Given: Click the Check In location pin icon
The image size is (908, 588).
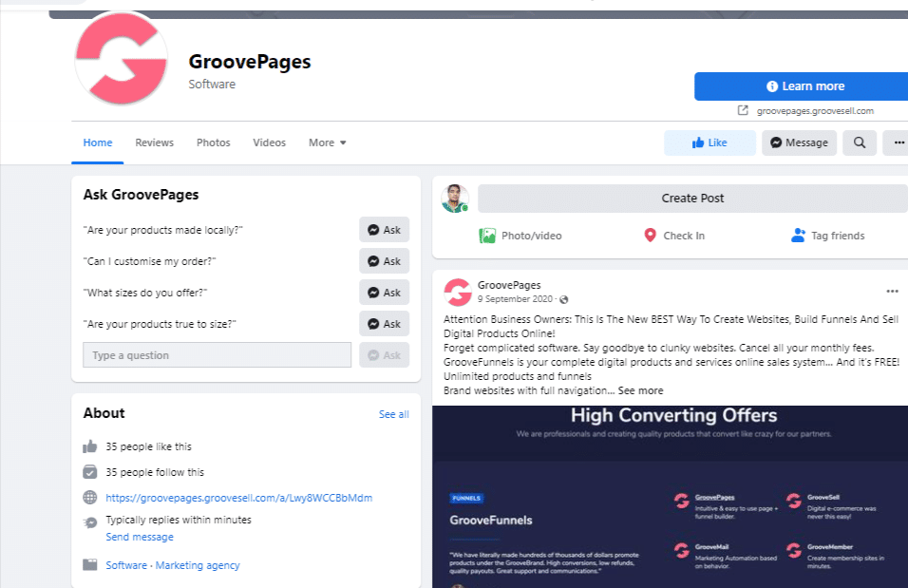Looking at the screenshot, I should coord(650,236).
